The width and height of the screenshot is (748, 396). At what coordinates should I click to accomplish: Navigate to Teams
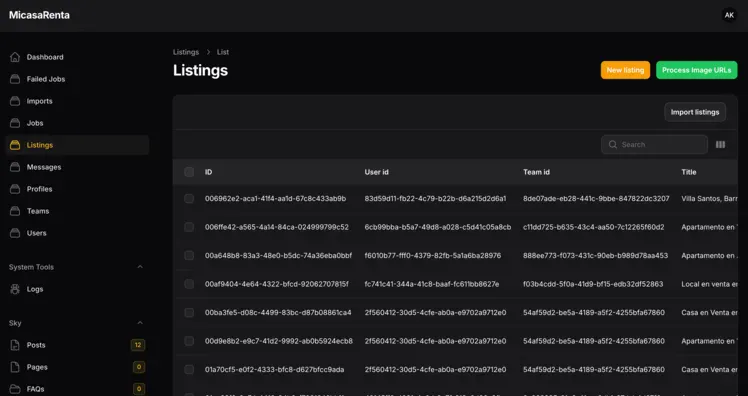77,211
